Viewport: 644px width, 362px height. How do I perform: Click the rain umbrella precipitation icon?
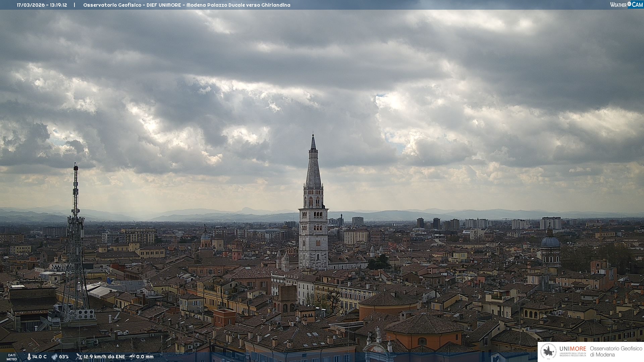132,357
